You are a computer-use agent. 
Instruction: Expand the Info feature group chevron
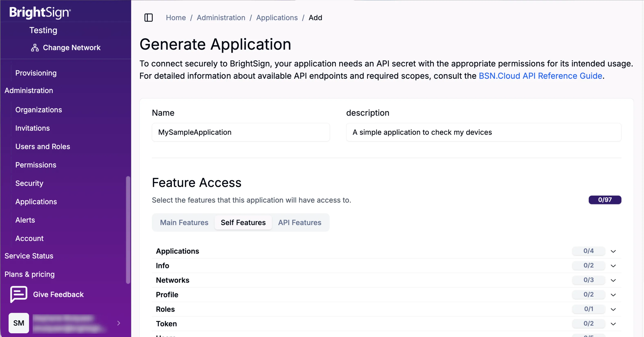point(613,266)
